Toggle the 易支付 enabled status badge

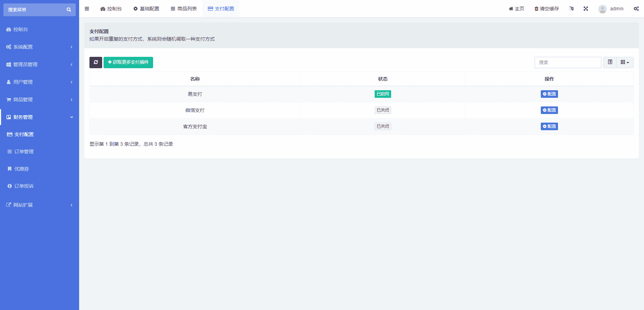point(383,94)
